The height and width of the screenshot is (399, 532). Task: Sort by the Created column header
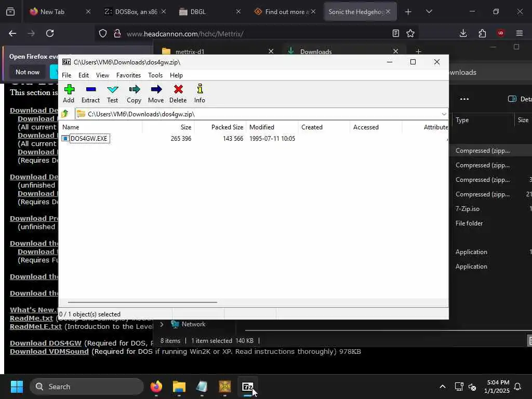coord(324,127)
